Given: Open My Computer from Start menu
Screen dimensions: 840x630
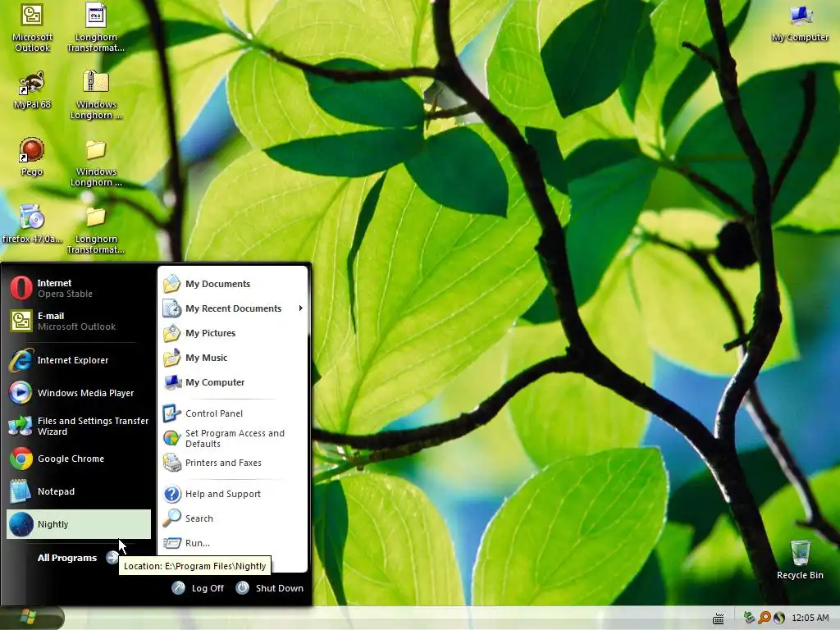Looking at the screenshot, I should pos(233,382).
